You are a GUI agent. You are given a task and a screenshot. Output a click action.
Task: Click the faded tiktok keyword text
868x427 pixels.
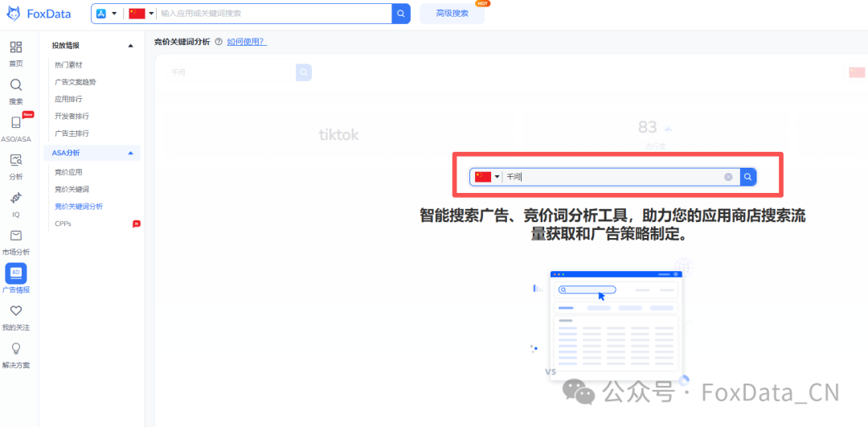coord(339,134)
